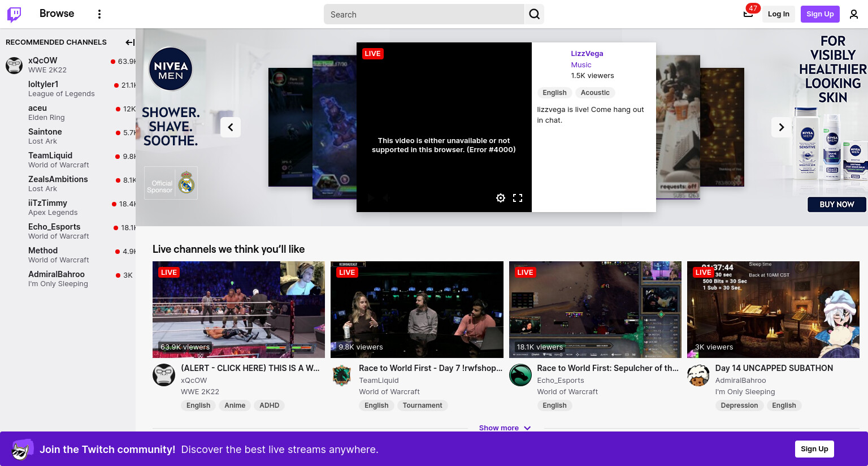Expand the Show more channels chevron
This screenshot has height=466, width=868.
[x=527, y=428]
